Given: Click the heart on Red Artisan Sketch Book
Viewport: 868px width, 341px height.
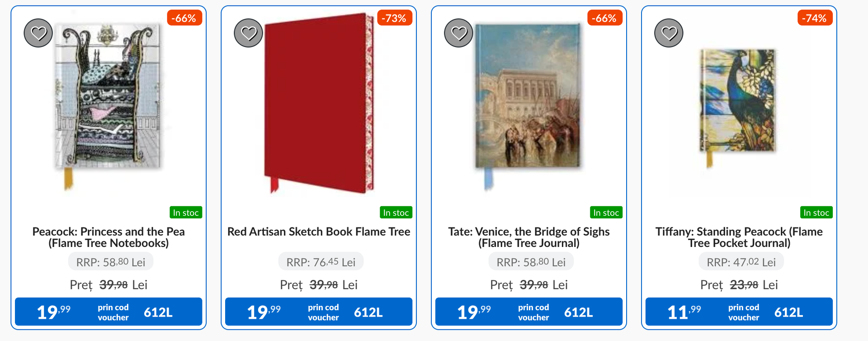Looking at the screenshot, I should coord(249,33).
